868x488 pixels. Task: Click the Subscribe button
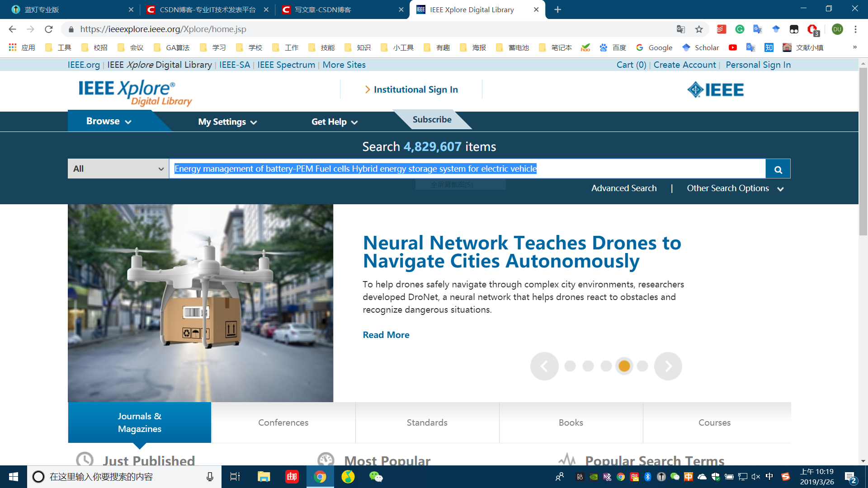point(432,119)
